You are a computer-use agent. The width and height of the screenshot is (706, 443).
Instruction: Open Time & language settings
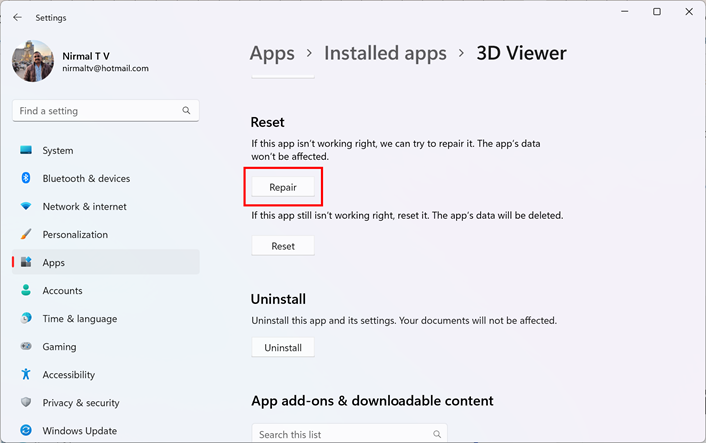[x=106, y=318]
